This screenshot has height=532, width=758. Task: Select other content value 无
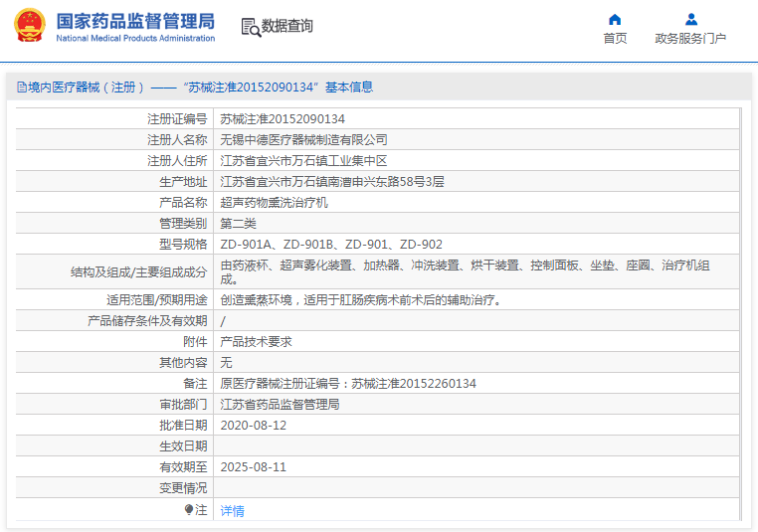(226, 362)
